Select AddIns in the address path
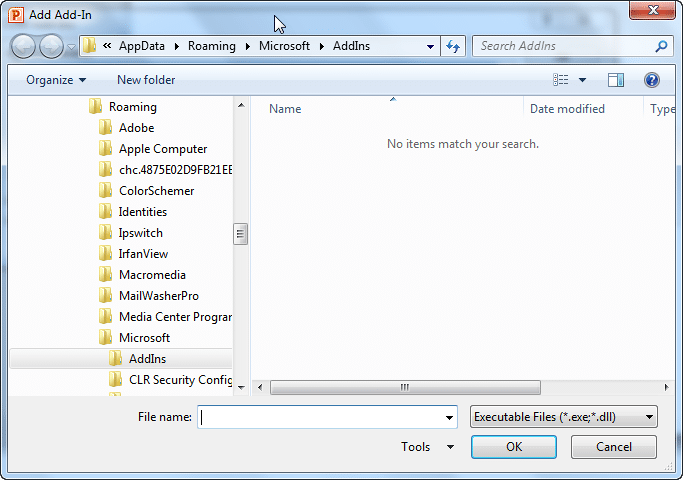 [x=352, y=46]
